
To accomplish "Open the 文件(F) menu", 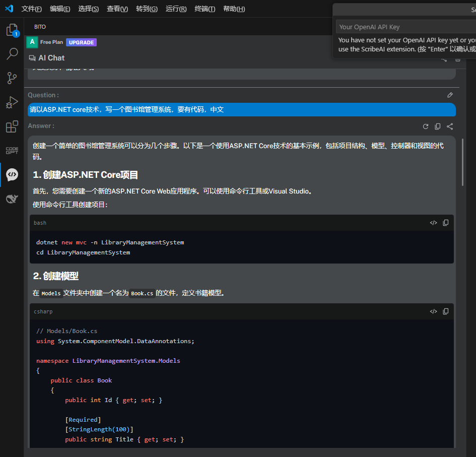I will [32, 9].
